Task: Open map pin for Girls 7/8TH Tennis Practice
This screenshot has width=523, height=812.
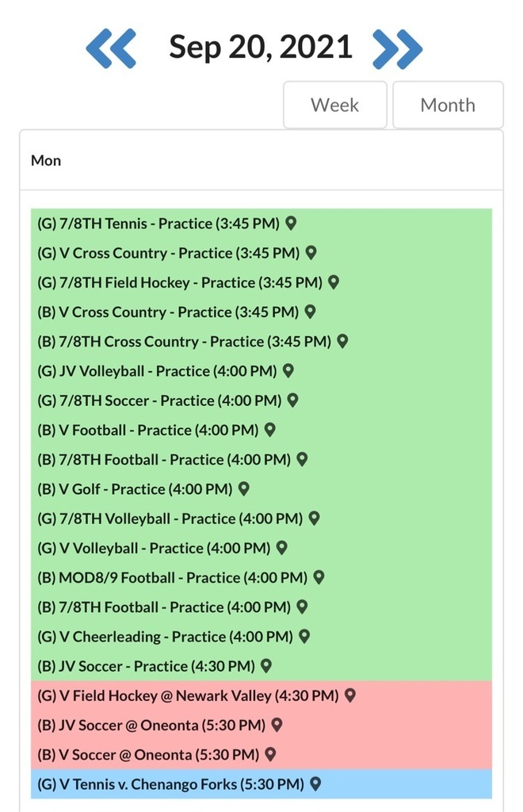Action: pyautogui.click(x=291, y=224)
